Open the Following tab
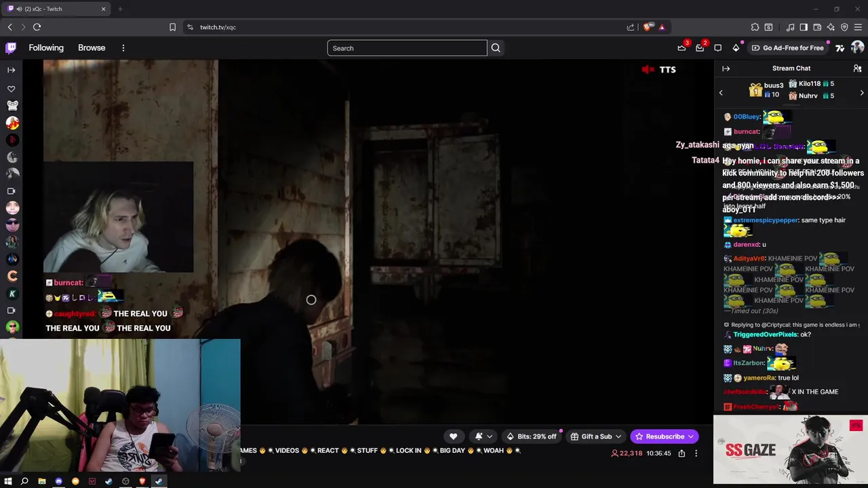 (x=46, y=48)
